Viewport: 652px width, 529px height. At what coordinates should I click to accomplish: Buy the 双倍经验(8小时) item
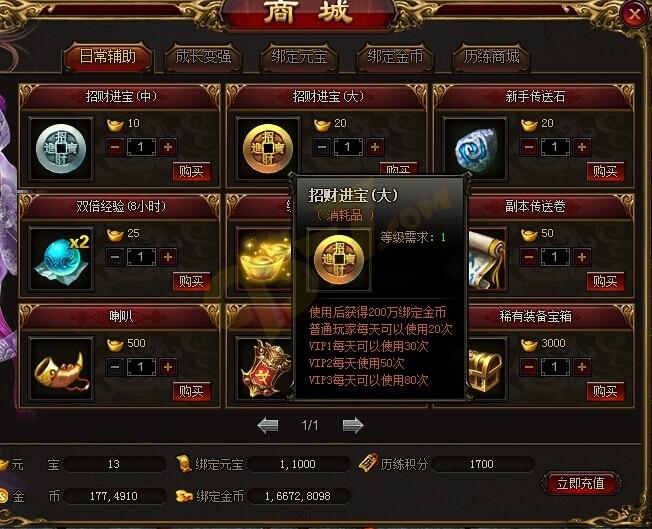[x=191, y=282]
